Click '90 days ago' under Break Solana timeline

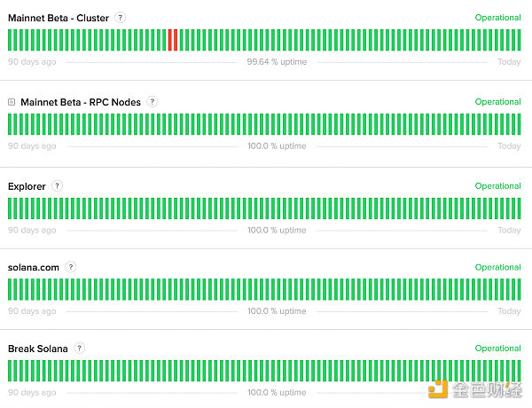tap(32, 392)
